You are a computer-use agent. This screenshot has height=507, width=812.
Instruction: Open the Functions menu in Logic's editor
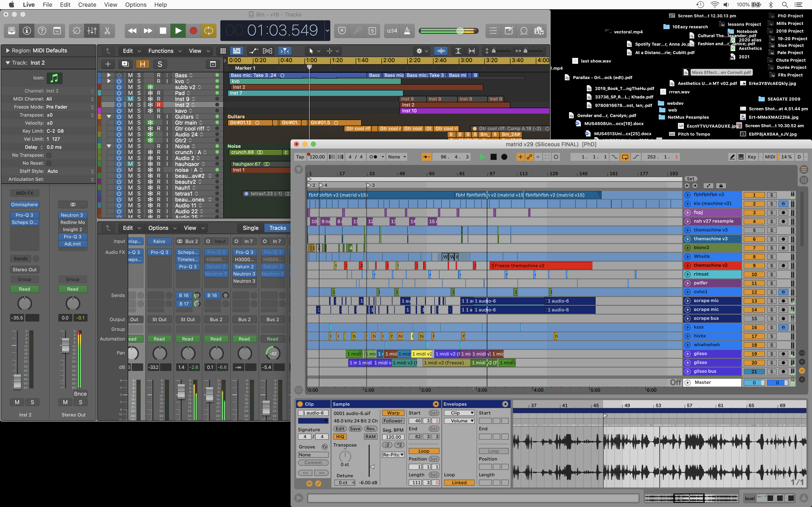(x=161, y=51)
